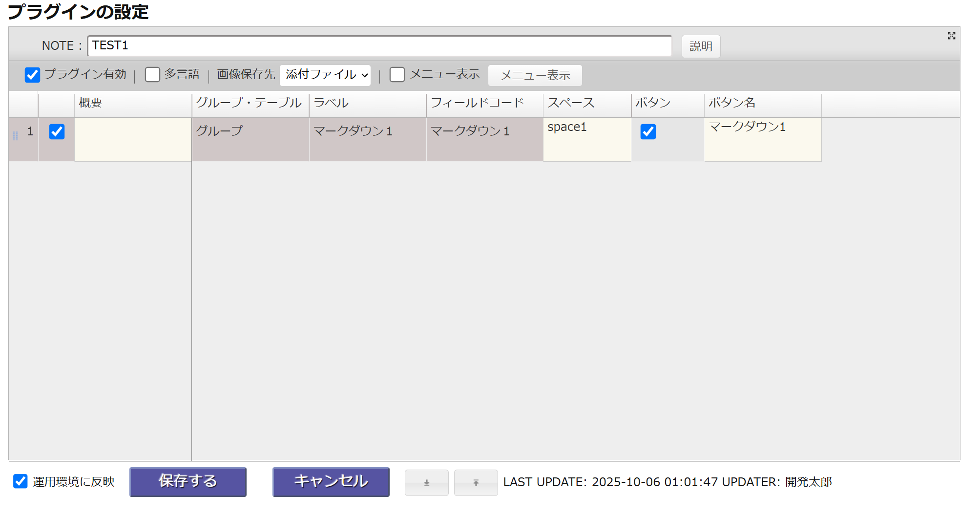This screenshot has height=517, width=980.
Task: Open the 画像保存先 添付ファイル dropdown
Action: (325, 75)
